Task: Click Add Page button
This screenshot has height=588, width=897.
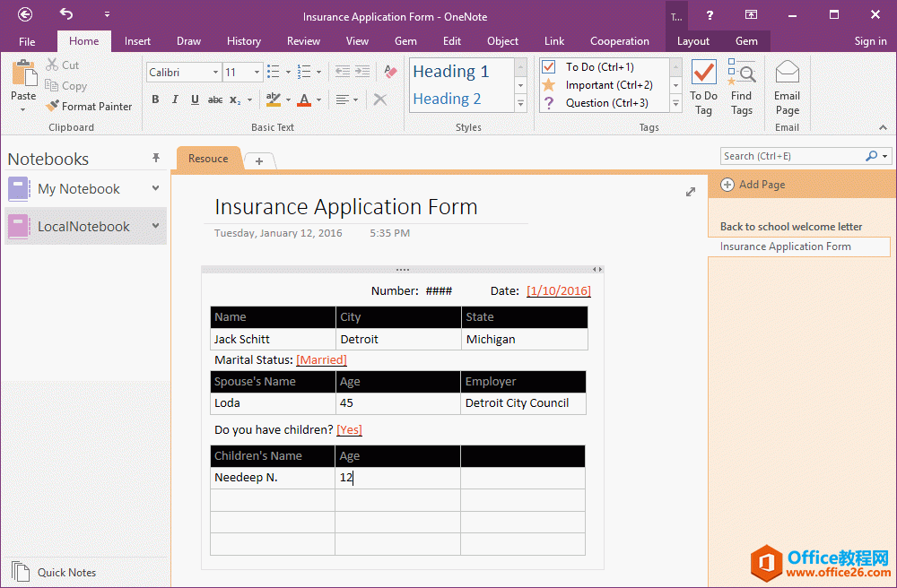Action: click(753, 185)
